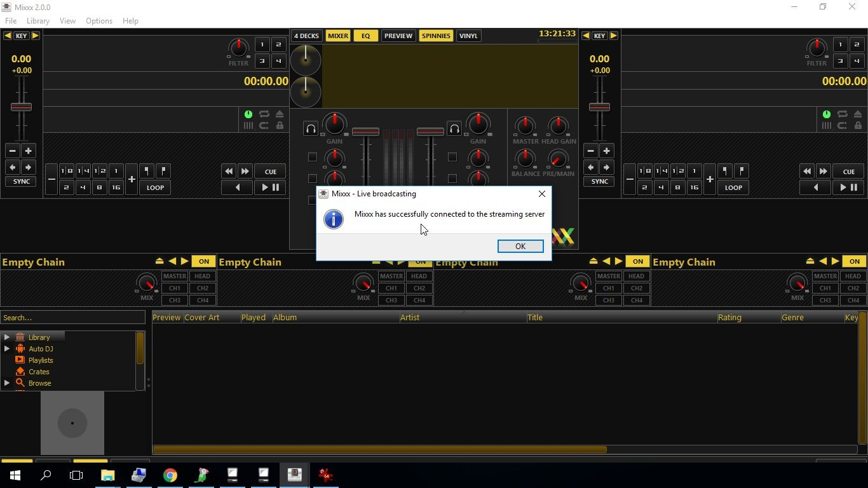The height and width of the screenshot is (488, 868).
Task: Click right deck fast forward icon
Action: click(823, 172)
